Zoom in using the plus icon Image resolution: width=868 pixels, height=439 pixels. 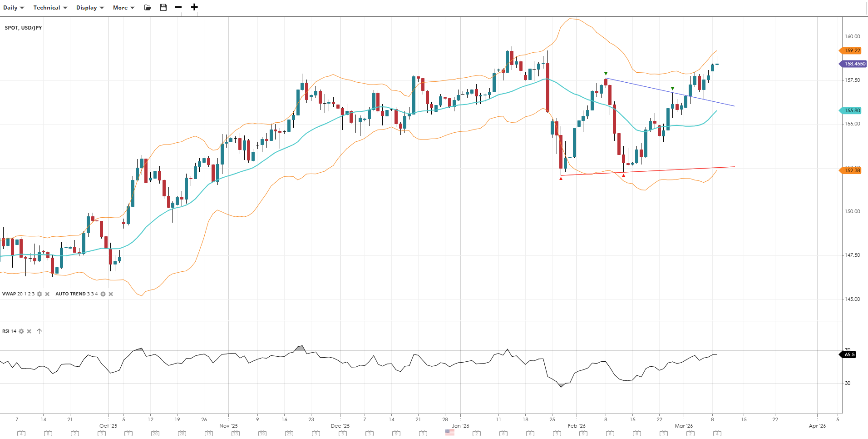pyautogui.click(x=194, y=7)
